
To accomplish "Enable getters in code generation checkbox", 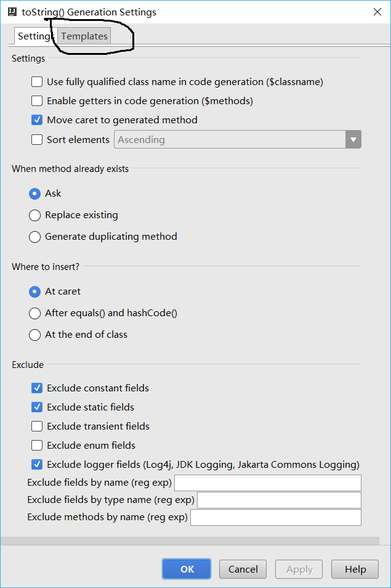I will pyautogui.click(x=37, y=100).
